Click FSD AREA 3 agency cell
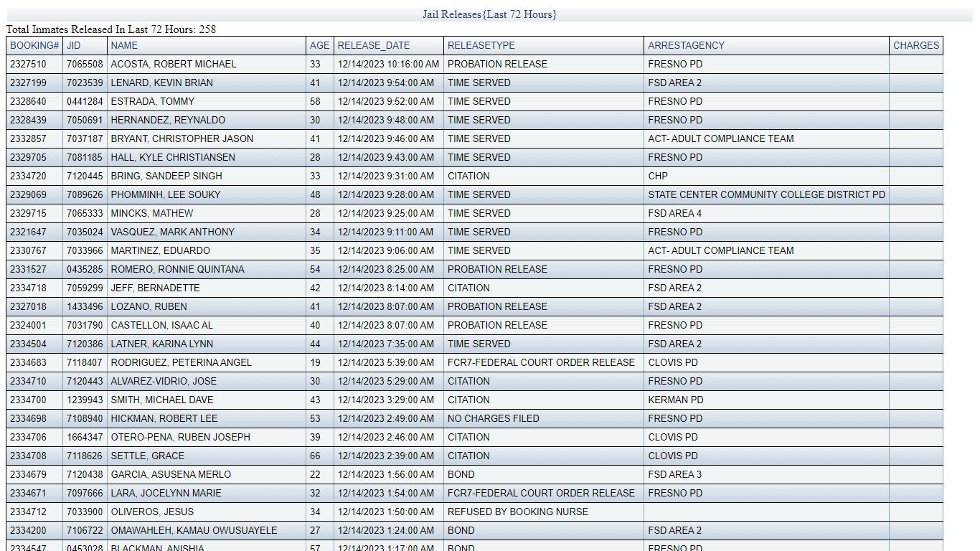The width and height of the screenshot is (980, 551). (x=675, y=474)
